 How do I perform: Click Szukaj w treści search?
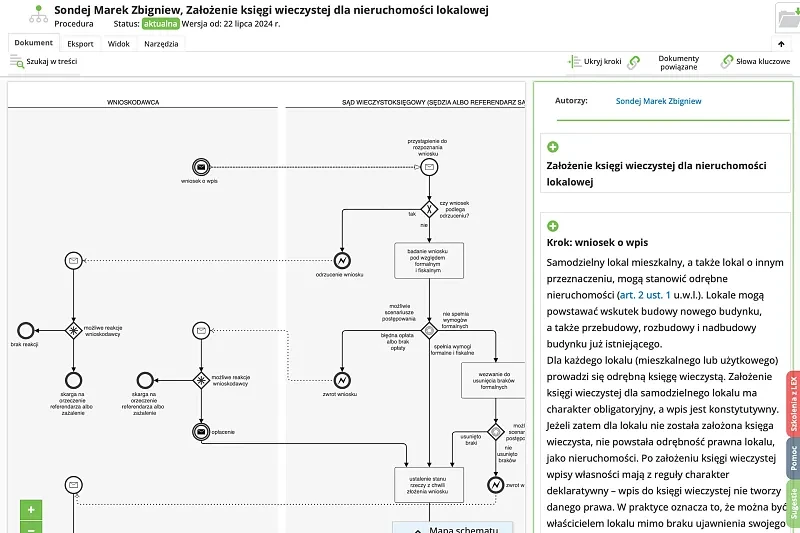pyautogui.click(x=44, y=62)
